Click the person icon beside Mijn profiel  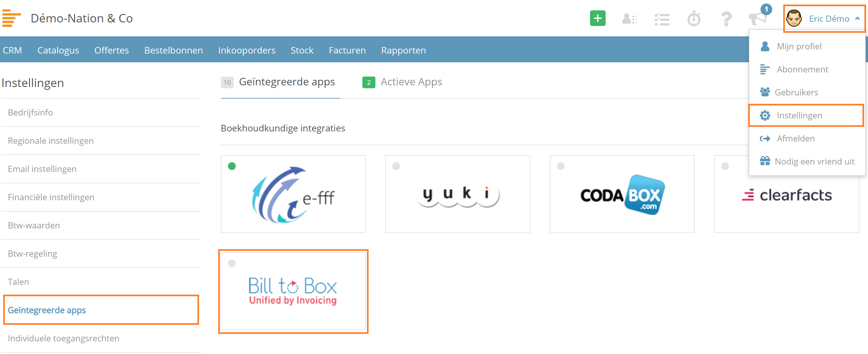764,46
